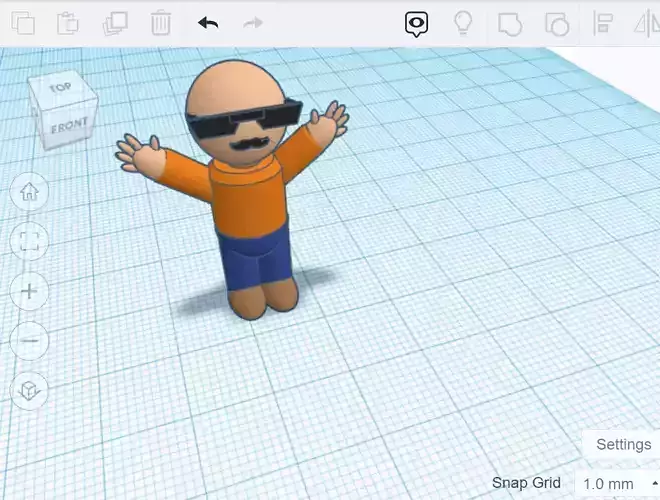
Task: Toggle the Show all eye icon
Action: click(416, 24)
